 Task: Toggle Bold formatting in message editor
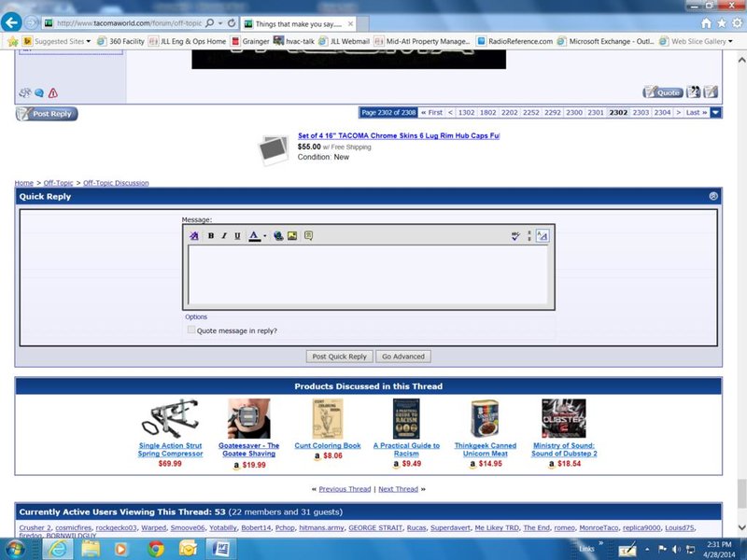click(211, 236)
